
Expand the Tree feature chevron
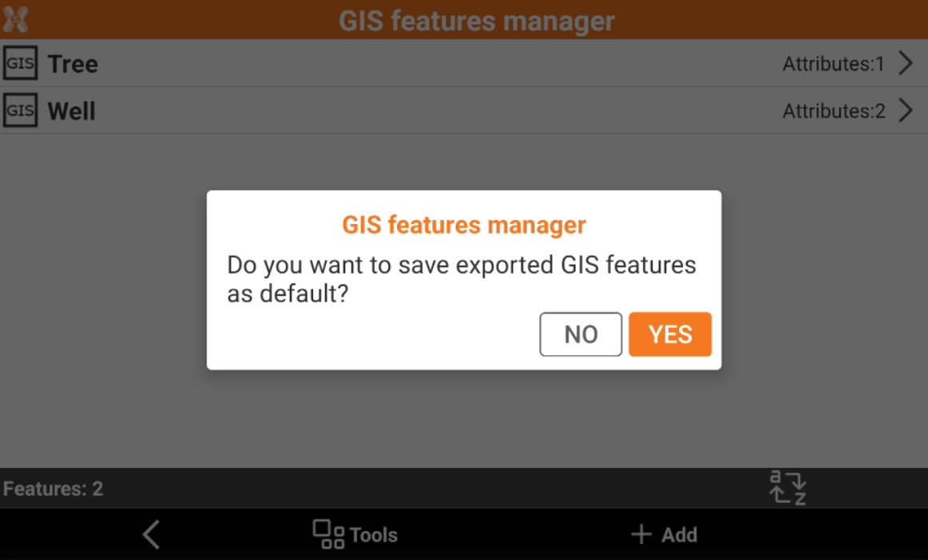906,63
